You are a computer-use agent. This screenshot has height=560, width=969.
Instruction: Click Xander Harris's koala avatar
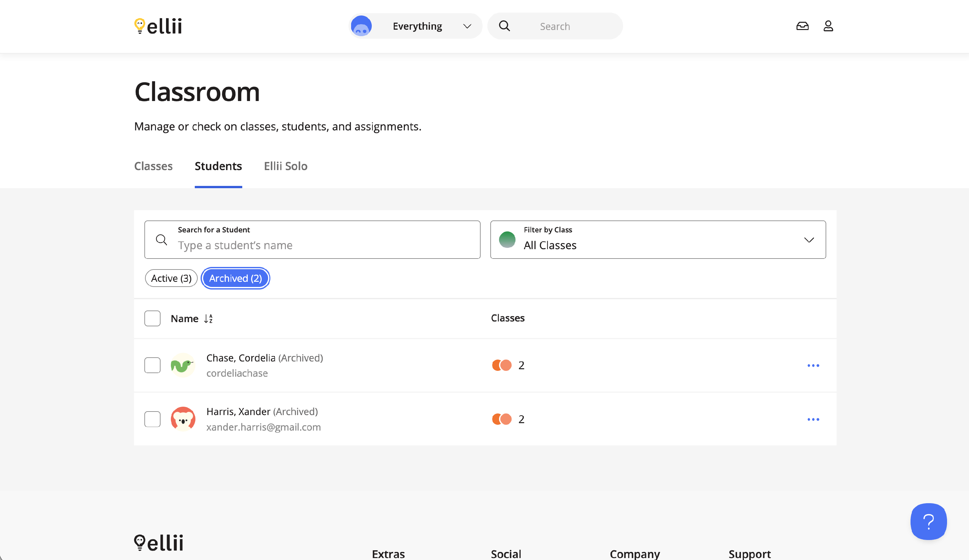182,419
